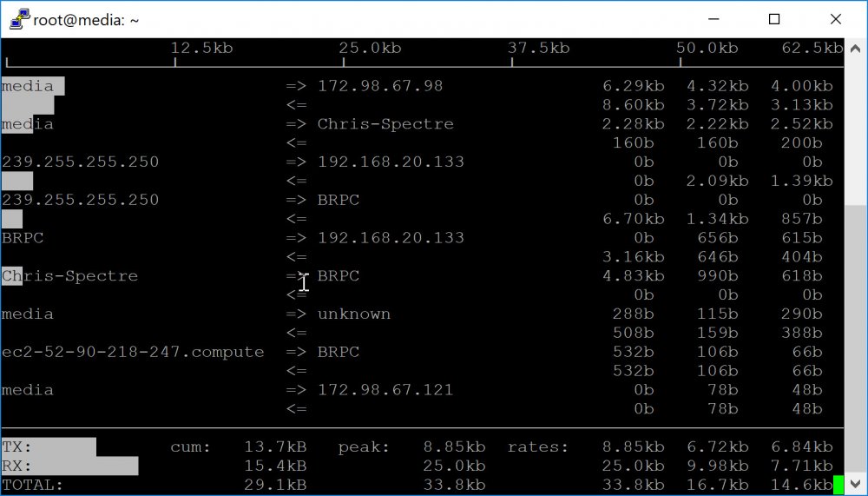Click the 14.6kb total rate value
The image size is (868, 496).
[801, 485]
